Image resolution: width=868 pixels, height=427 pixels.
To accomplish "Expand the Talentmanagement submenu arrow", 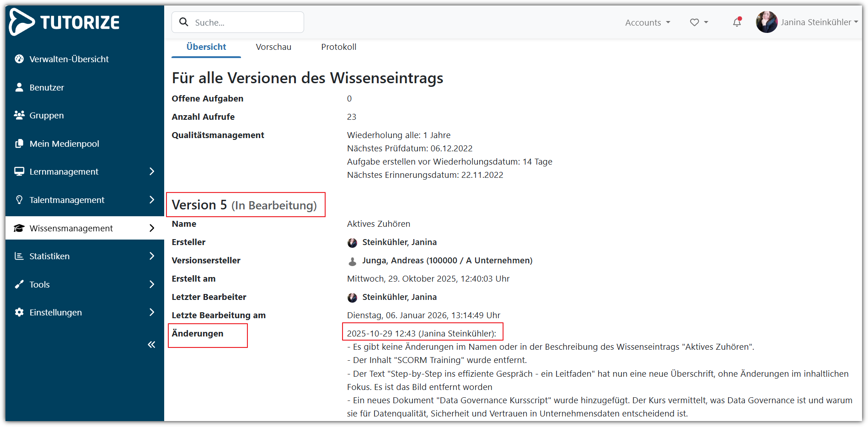I will click(x=152, y=200).
